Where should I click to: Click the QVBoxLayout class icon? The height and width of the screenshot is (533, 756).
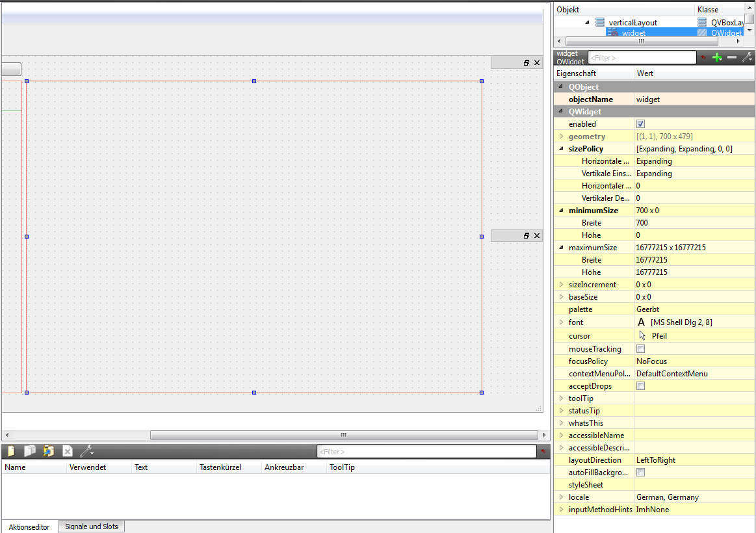(x=702, y=22)
